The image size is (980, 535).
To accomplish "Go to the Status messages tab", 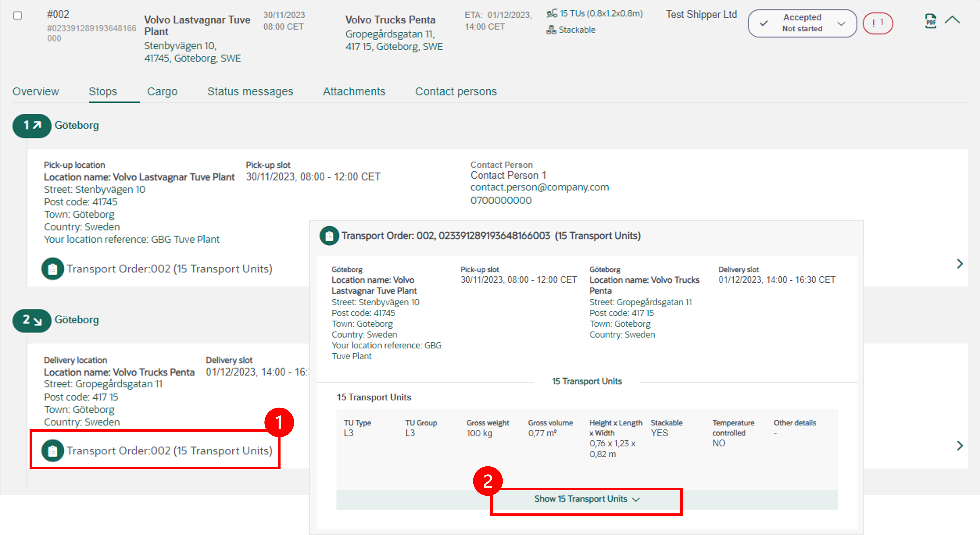I will [x=250, y=91].
